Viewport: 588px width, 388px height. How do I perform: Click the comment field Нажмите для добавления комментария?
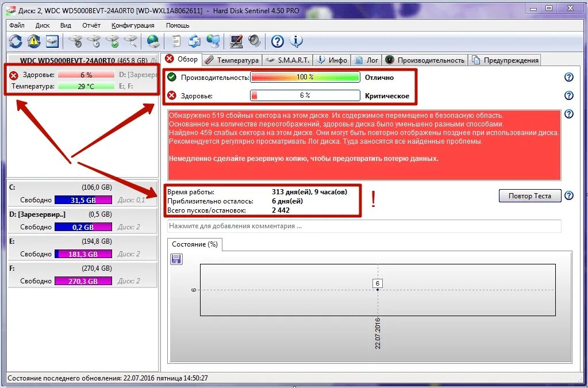coord(364,226)
